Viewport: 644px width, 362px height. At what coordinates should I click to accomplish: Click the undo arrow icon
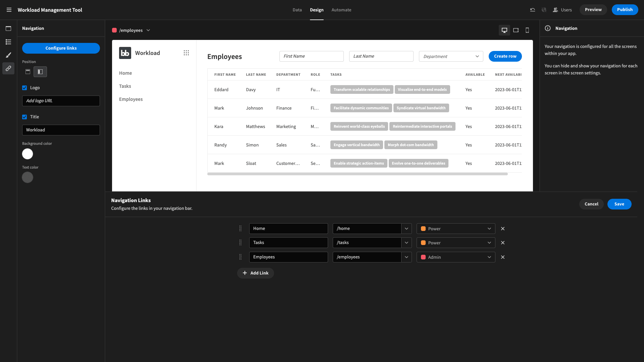point(532,10)
